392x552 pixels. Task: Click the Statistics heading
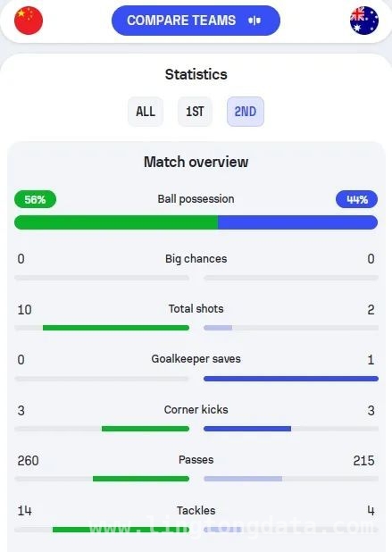coord(196,74)
